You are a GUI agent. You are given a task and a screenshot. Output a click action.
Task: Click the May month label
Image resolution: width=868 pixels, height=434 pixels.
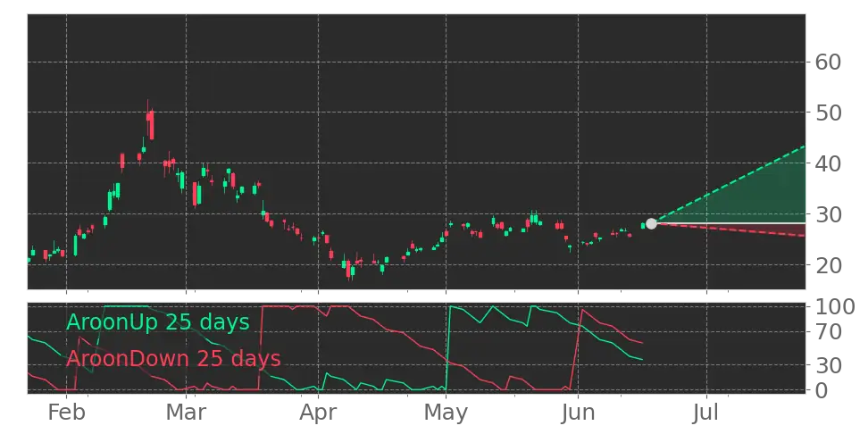pyautogui.click(x=446, y=413)
